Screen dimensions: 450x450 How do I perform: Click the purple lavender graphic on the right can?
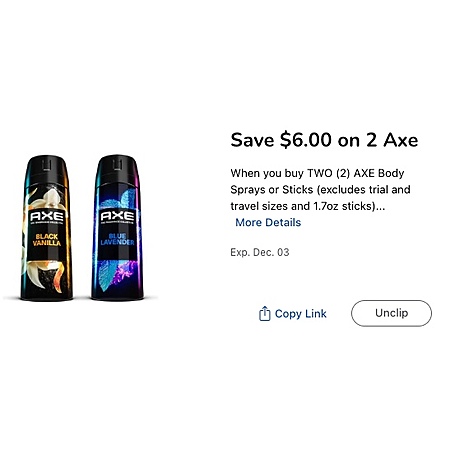coord(125,271)
